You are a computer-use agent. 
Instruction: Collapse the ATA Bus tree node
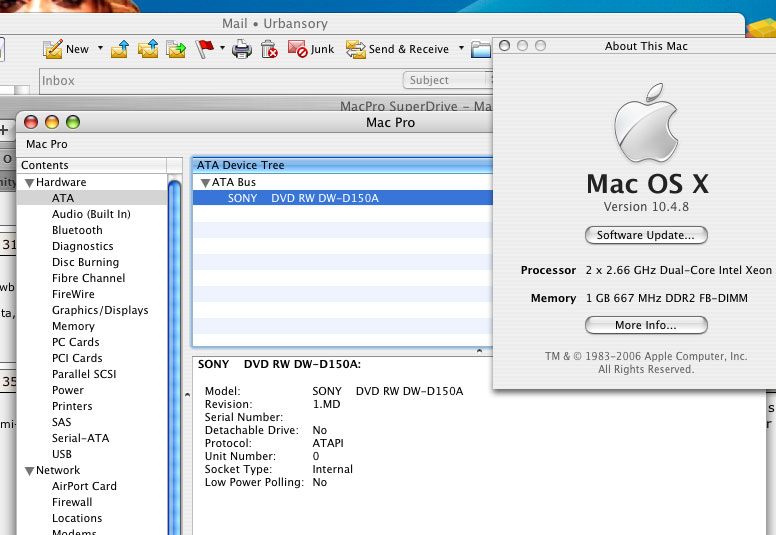[x=205, y=183]
